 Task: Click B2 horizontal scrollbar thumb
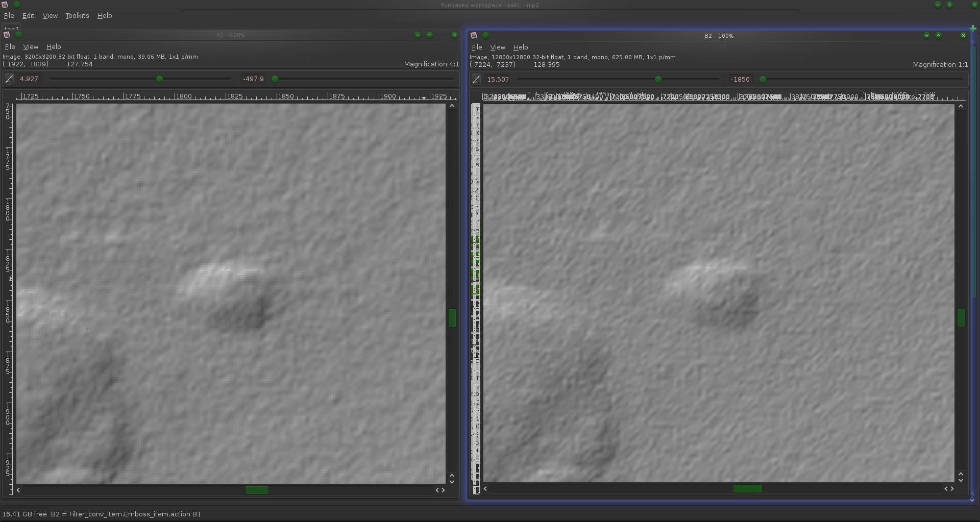point(748,488)
